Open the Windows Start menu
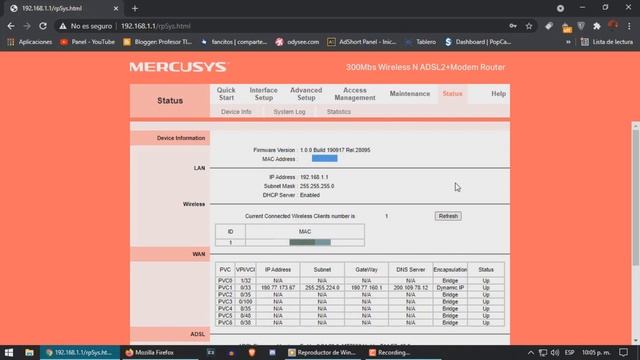The width and height of the screenshot is (640, 360). pyautogui.click(x=9, y=353)
